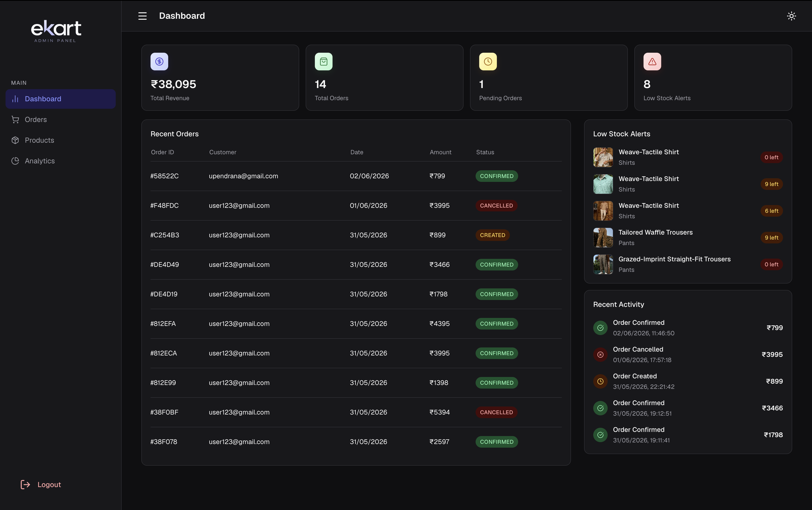Click the Low Stock Alerts card label
812x510 pixels.
click(x=667, y=98)
